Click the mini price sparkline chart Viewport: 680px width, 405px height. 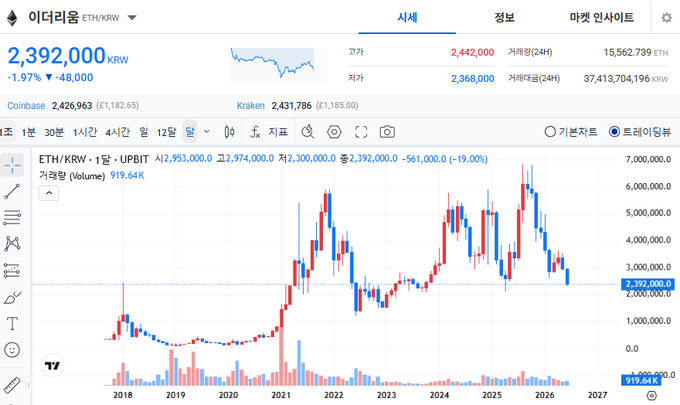click(x=278, y=64)
